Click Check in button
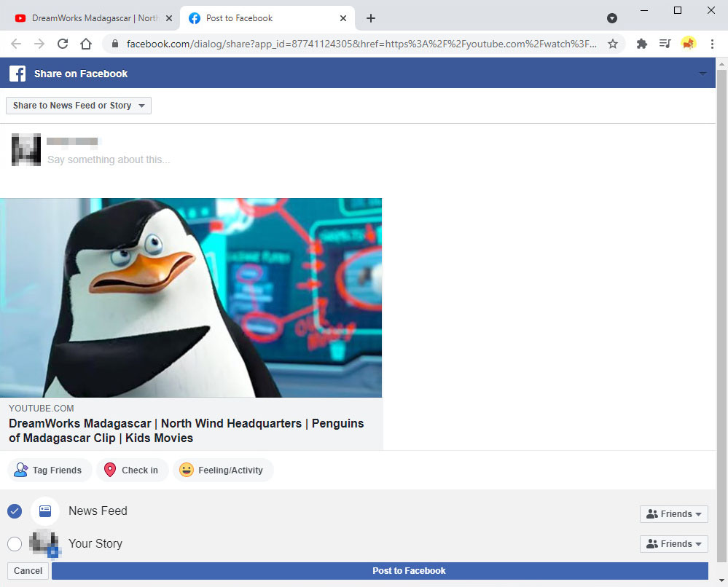728x587 pixels. click(x=132, y=470)
